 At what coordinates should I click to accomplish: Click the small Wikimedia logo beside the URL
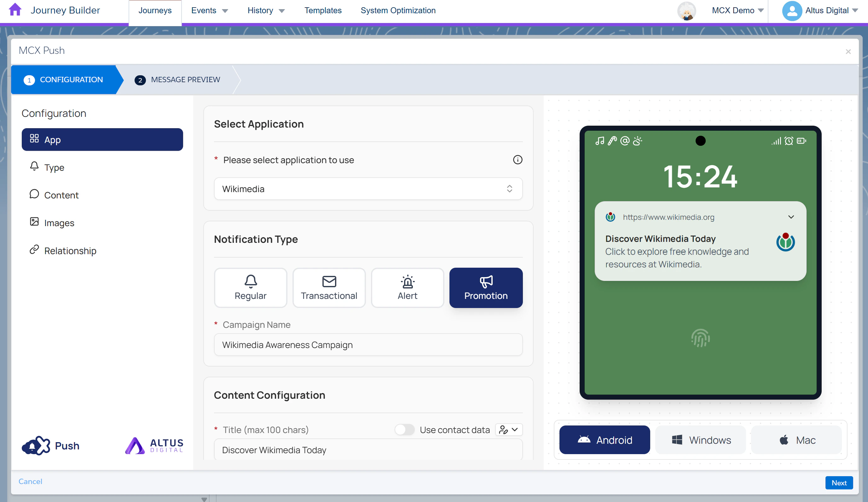click(x=610, y=217)
